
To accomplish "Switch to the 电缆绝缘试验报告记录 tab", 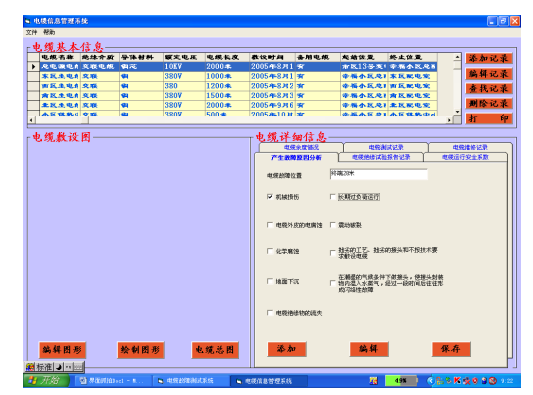I will 381,157.
